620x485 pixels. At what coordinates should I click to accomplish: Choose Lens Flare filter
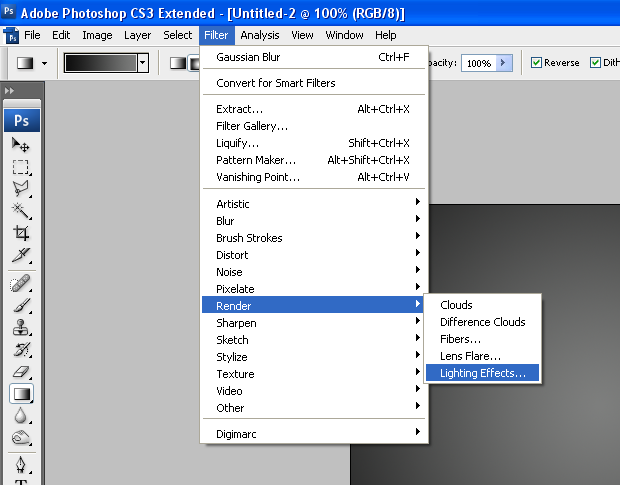point(482,356)
